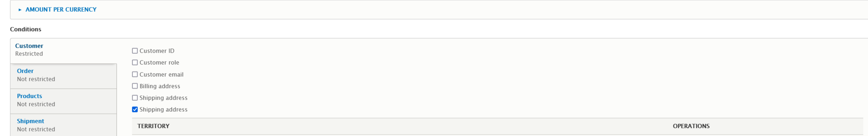Screen dimensions: 868x136
Task: Tick the Customer role checkbox
Action: click(135, 63)
